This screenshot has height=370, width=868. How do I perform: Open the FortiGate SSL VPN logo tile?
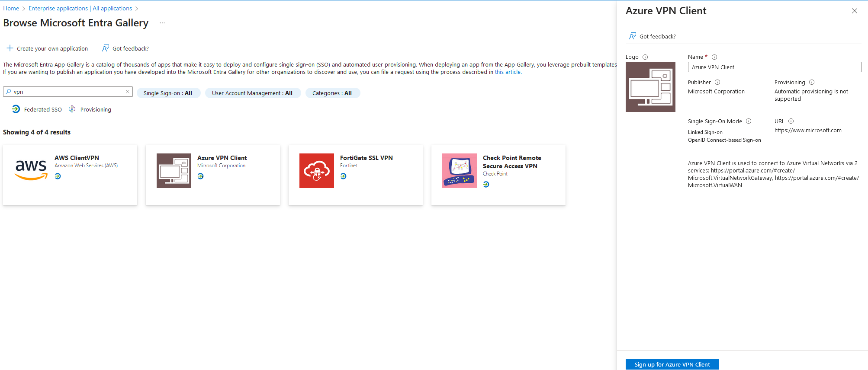pos(317,171)
